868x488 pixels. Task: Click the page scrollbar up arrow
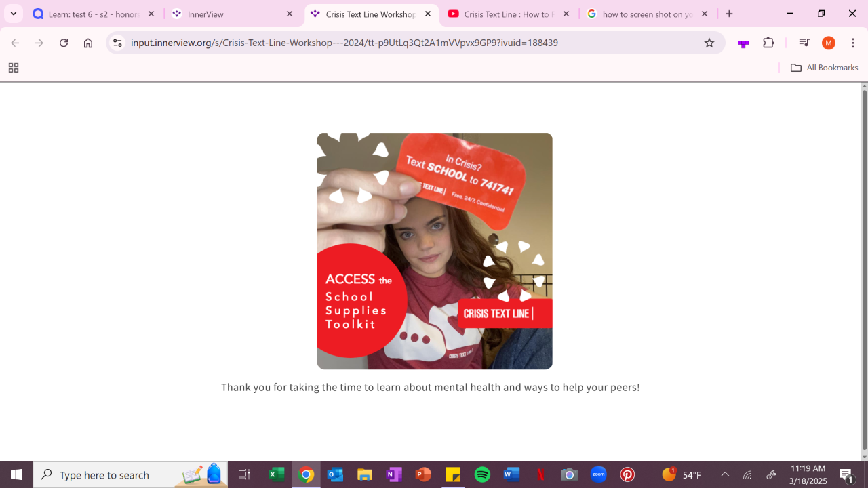click(864, 86)
